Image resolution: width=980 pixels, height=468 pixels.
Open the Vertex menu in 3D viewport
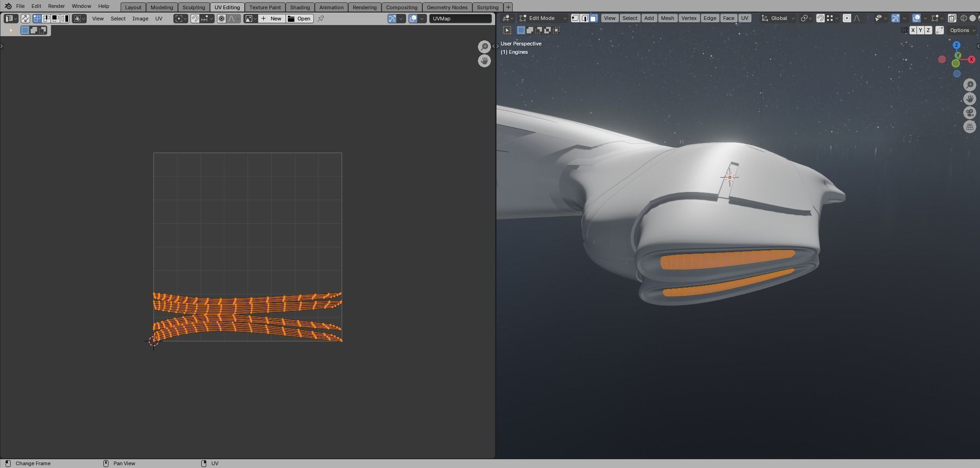(x=689, y=18)
